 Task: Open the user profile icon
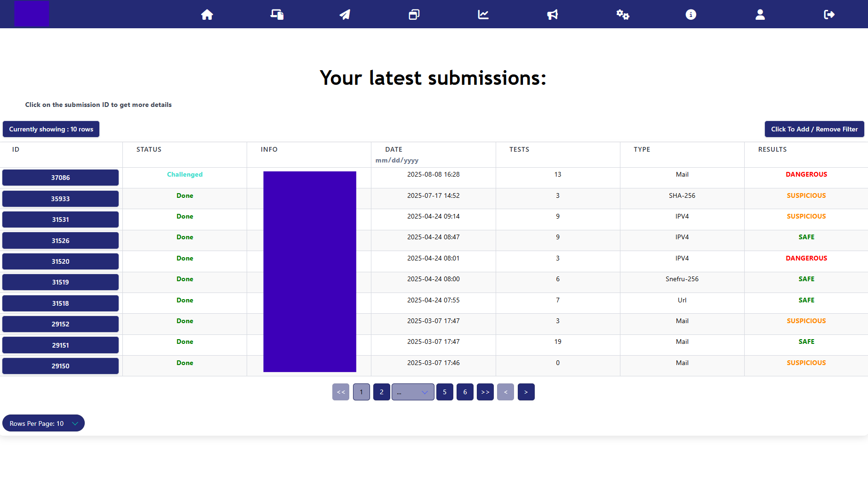(x=760, y=15)
